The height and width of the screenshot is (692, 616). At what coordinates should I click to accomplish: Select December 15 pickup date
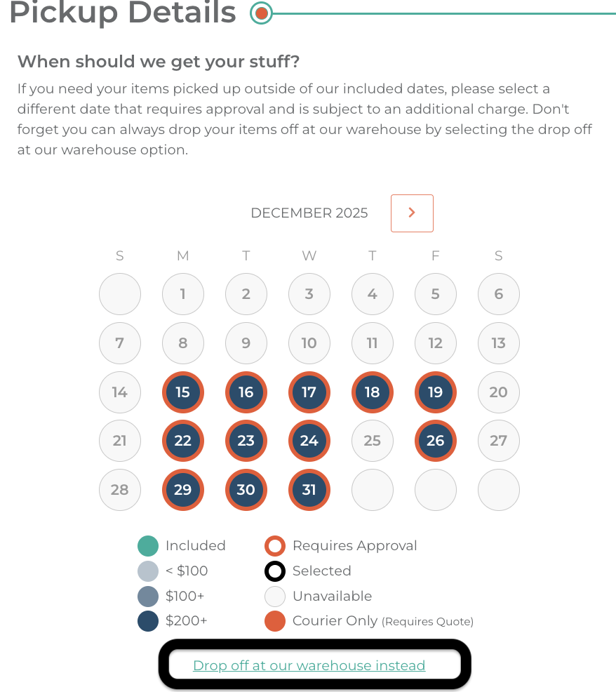pyautogui.click(x=182, y=392)
